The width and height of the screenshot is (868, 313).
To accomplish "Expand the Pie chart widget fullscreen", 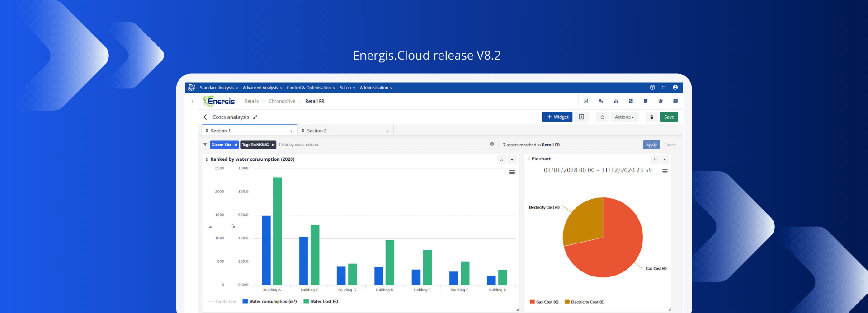I will point(655,159).
